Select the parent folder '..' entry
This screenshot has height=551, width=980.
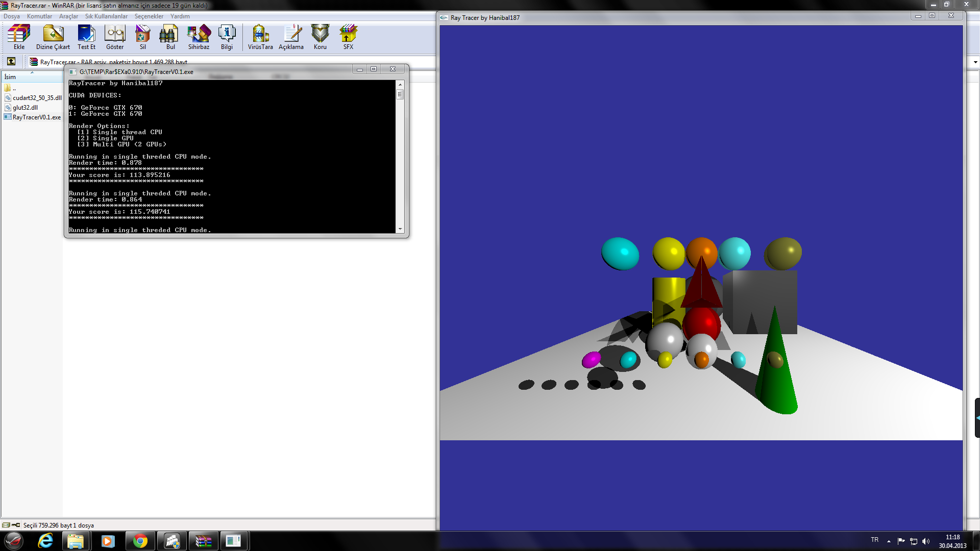point(10,88)
